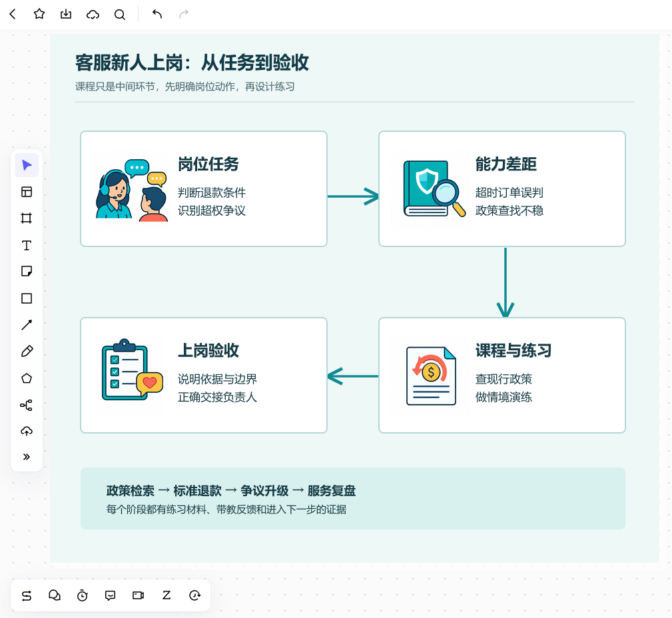Click the S-shaped icon in bottom bar
Viewport: 672px width, 618px height.
27,595
